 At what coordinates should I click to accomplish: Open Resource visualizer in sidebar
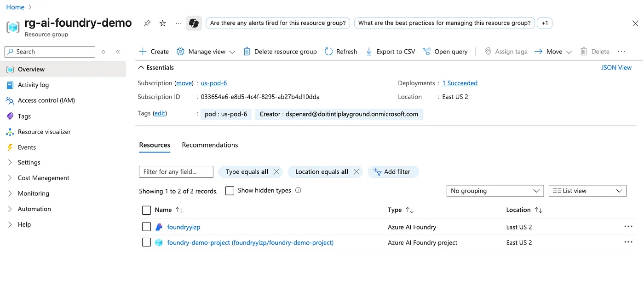pyautogui.click(x=44, y=132)
